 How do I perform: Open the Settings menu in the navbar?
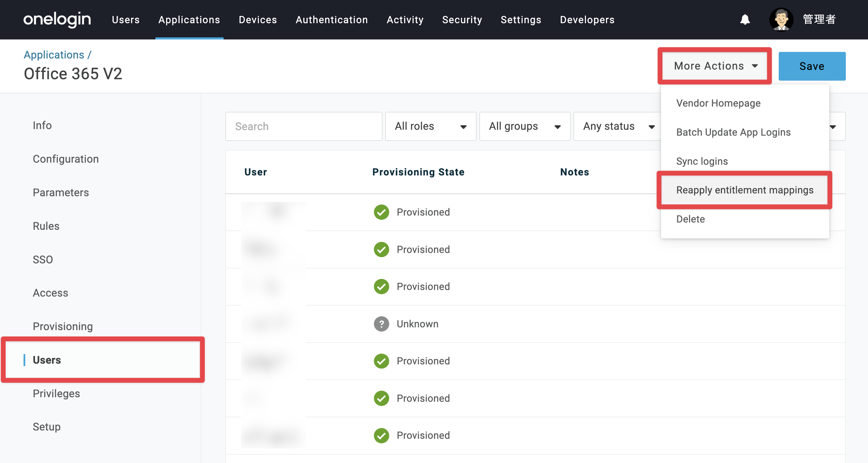click(x=521, y=20)
